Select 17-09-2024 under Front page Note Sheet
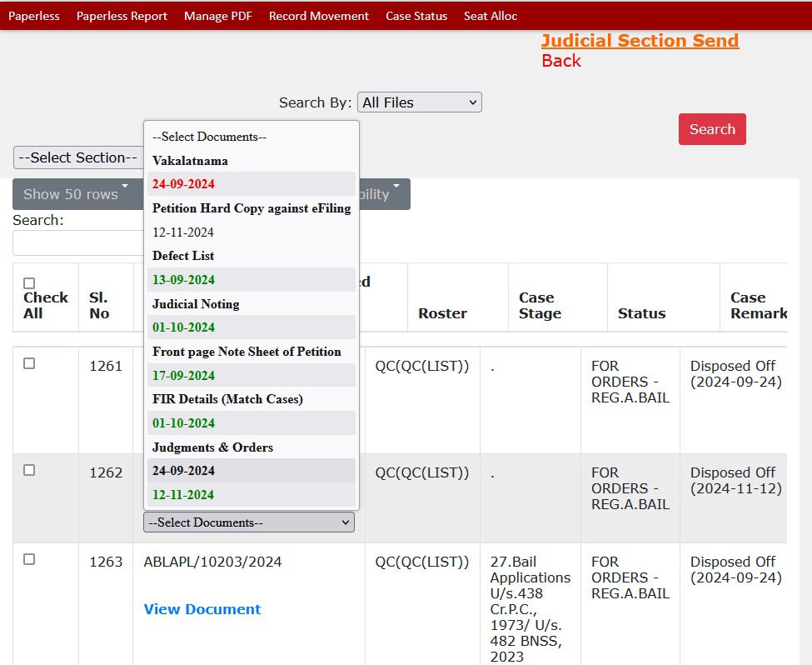 coord(183,376)
